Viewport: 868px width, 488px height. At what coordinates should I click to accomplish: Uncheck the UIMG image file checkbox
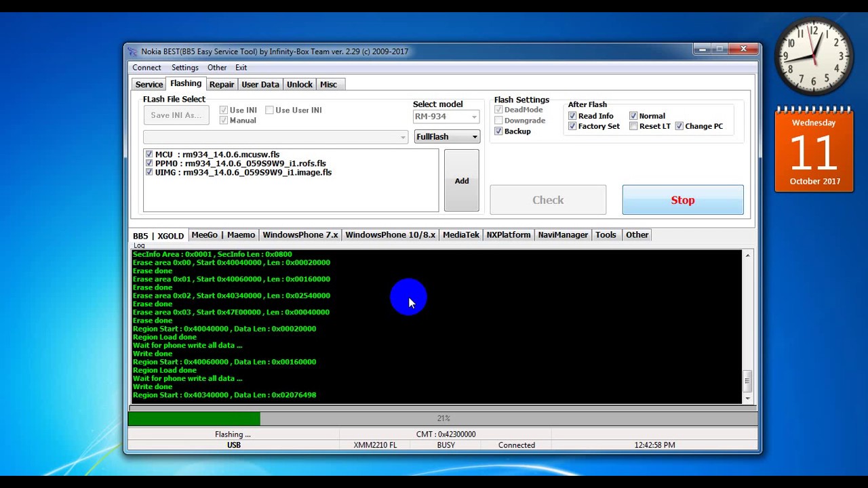149,172
